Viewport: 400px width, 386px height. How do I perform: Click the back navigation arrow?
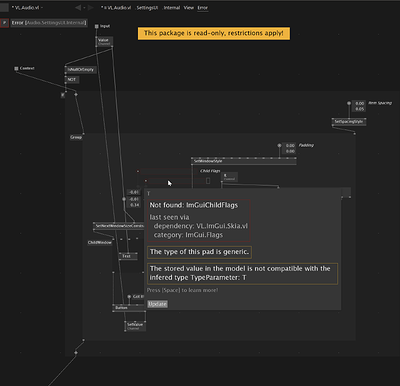click(x=78, y=7)
